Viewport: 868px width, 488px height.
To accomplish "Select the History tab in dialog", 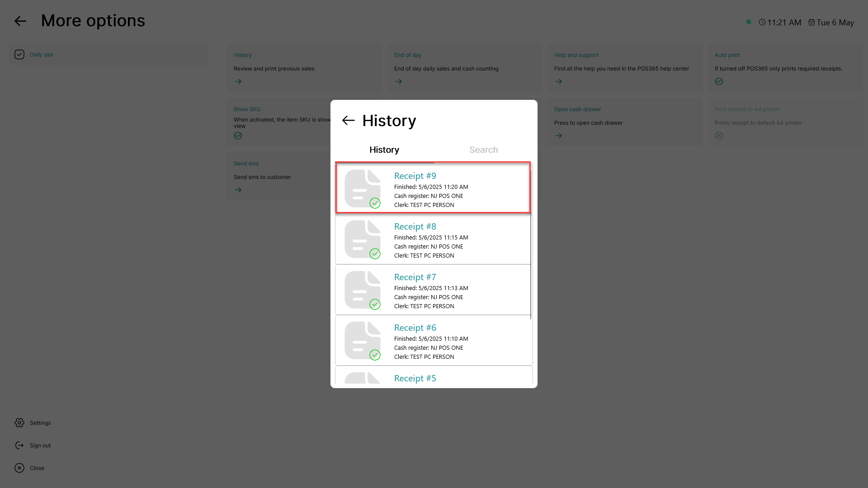I will pos(384,150).
